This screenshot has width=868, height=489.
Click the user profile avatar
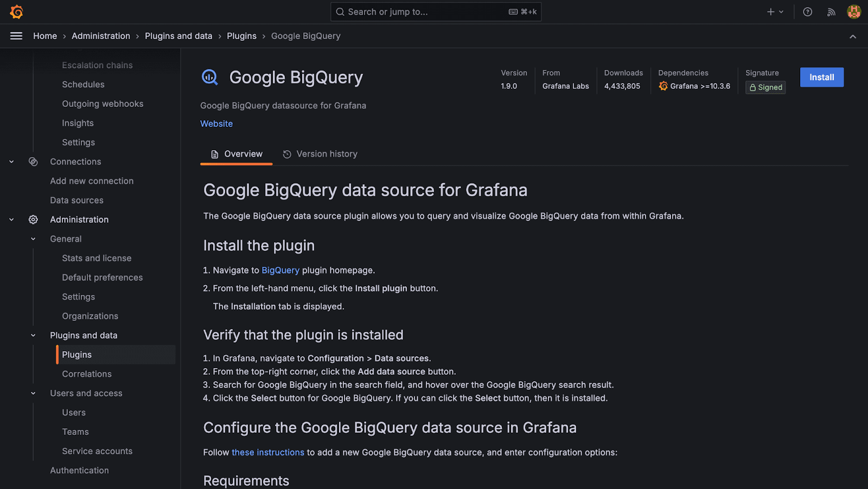coord(854,11)
